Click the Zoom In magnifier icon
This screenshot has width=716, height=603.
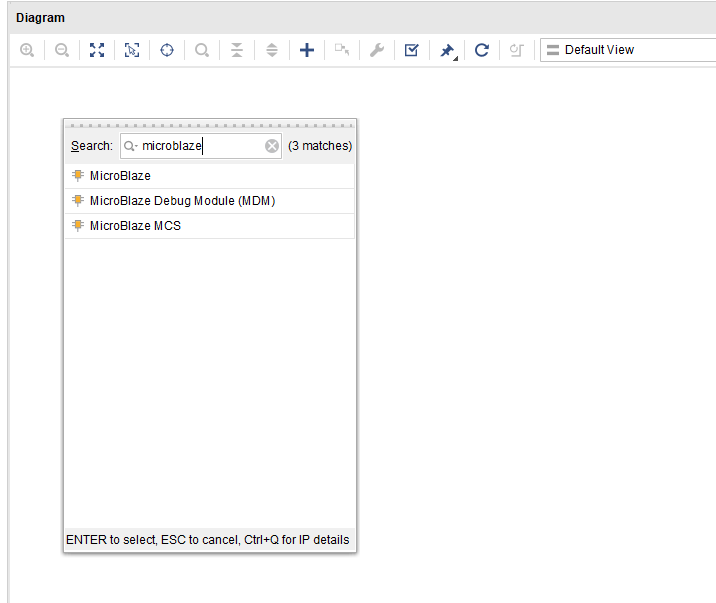27,50
